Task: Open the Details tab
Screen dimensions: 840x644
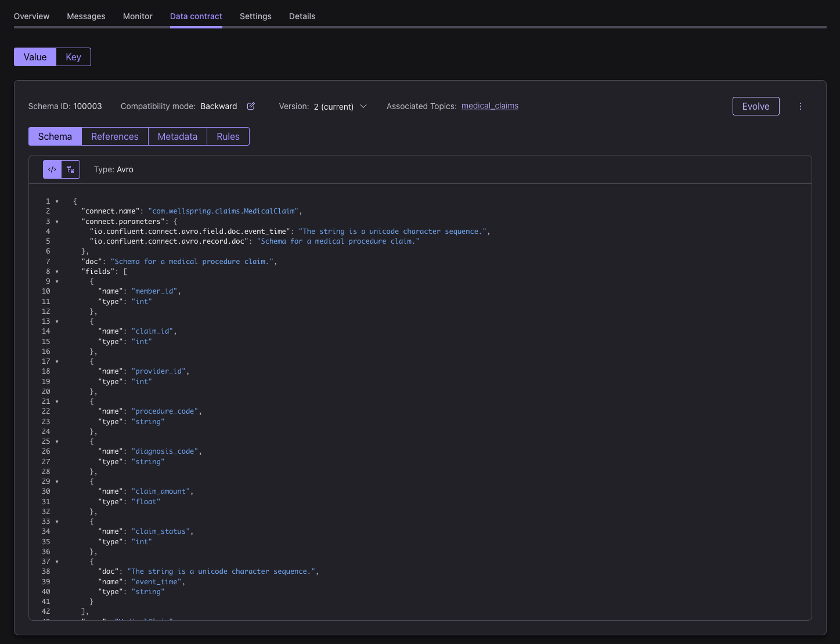Action: coord(302,16)
